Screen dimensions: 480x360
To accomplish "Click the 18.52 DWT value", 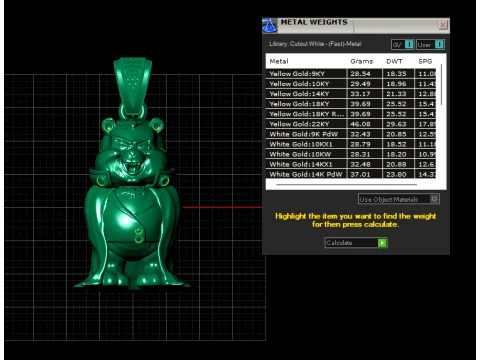I will pos(396,144).
